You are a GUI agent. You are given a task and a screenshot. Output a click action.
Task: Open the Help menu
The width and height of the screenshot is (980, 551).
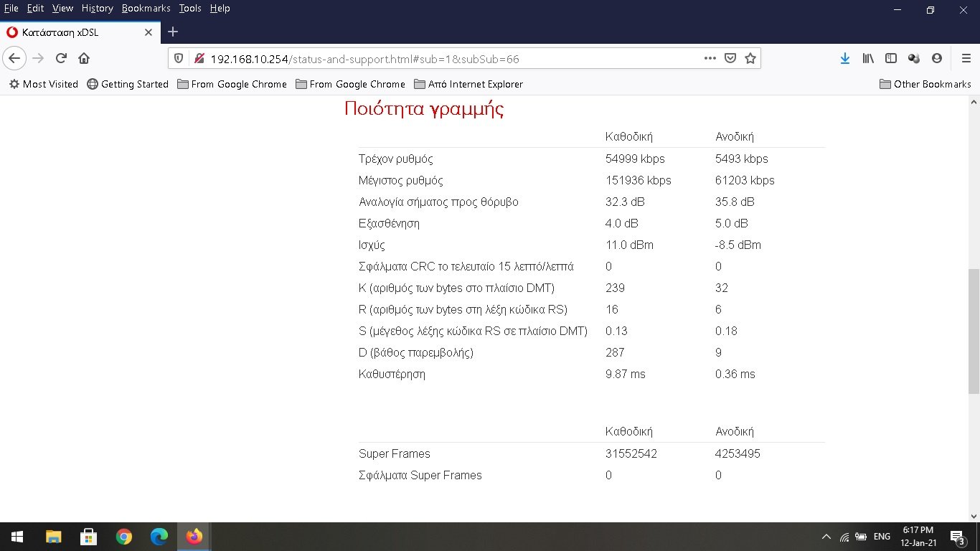[220, 8]
